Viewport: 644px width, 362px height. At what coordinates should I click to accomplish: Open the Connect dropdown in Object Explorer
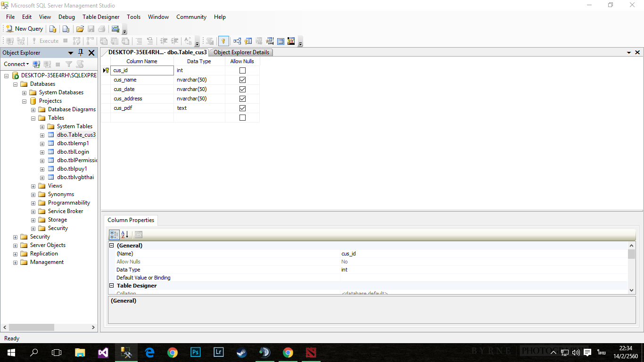click(17, 64)
